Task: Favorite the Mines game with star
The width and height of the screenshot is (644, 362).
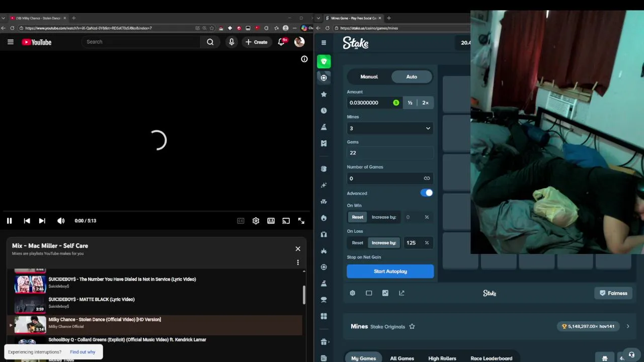Action: coord(412,326)
